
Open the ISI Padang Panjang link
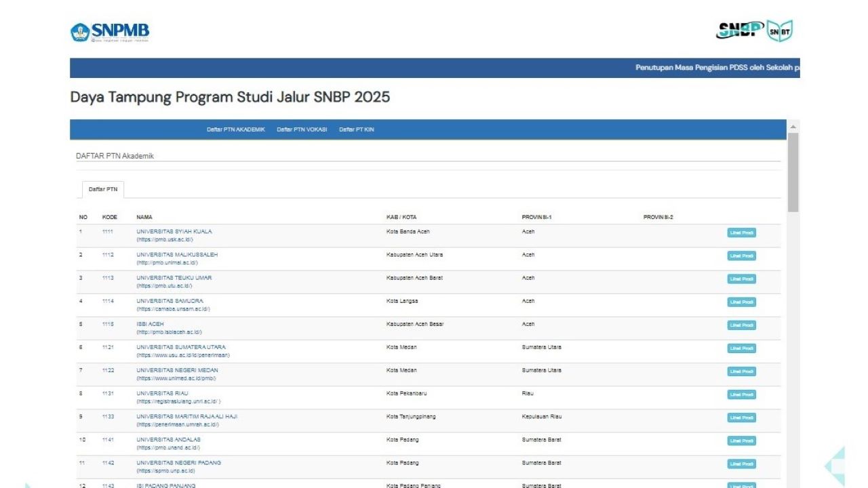click(x=166, y=485)
